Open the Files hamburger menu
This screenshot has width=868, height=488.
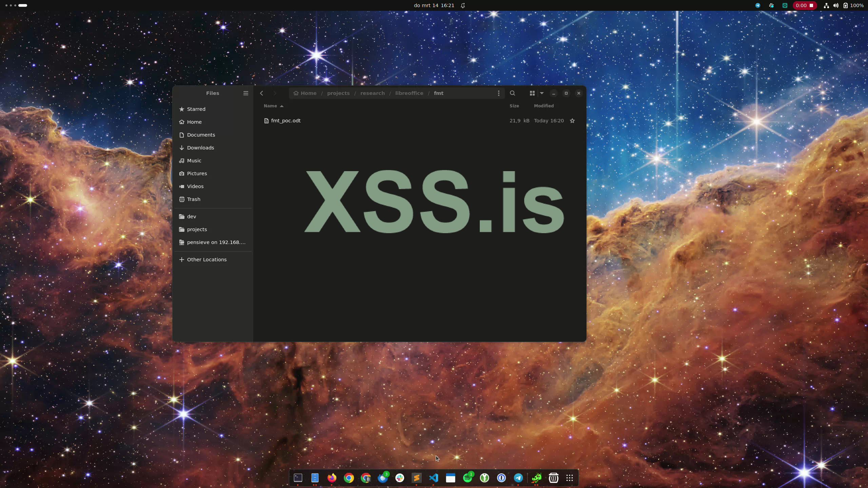[246, 93]
